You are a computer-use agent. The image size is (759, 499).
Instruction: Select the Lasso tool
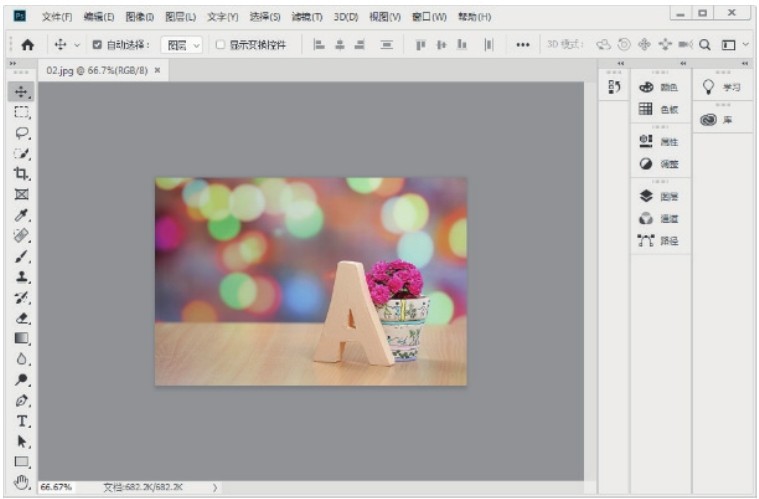[x=22, y=132]
